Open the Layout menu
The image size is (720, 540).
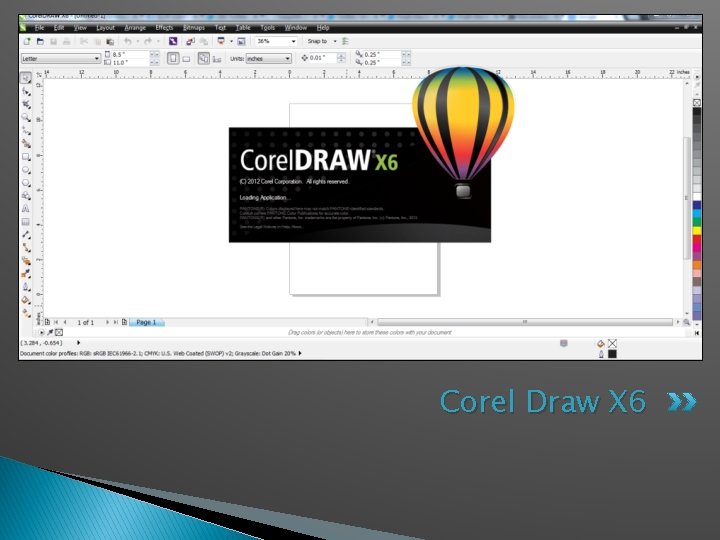[105, 28]
